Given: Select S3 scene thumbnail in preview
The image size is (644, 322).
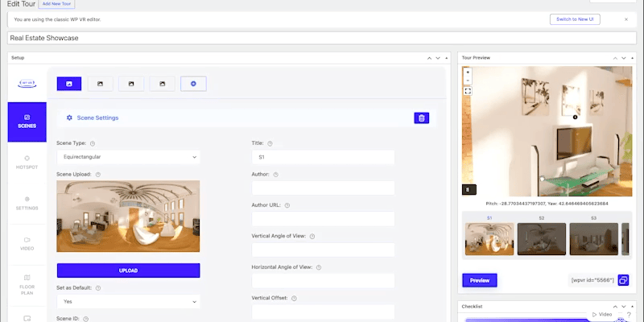Looking at the screenshot, I should [x=594, y=239].
